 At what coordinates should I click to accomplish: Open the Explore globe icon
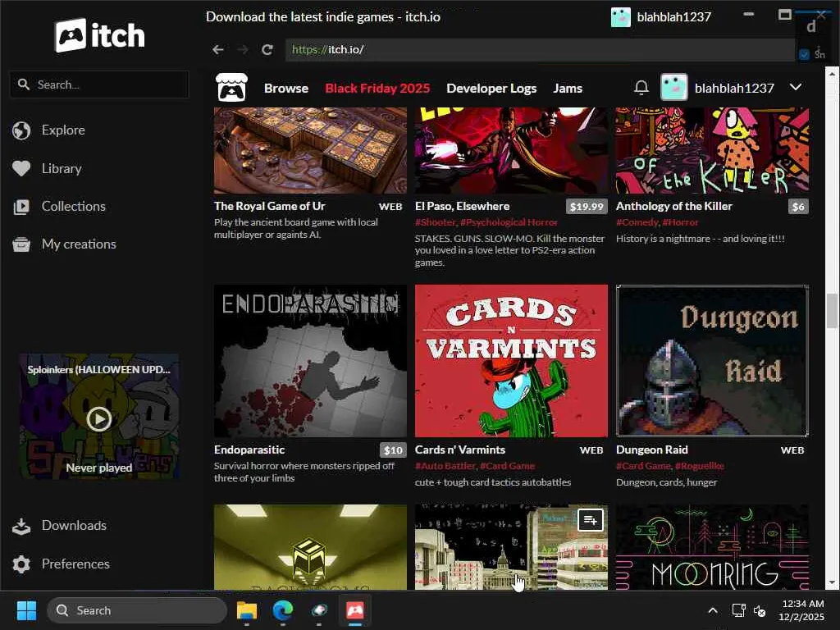pyautogui.click(x=21, y=130)
